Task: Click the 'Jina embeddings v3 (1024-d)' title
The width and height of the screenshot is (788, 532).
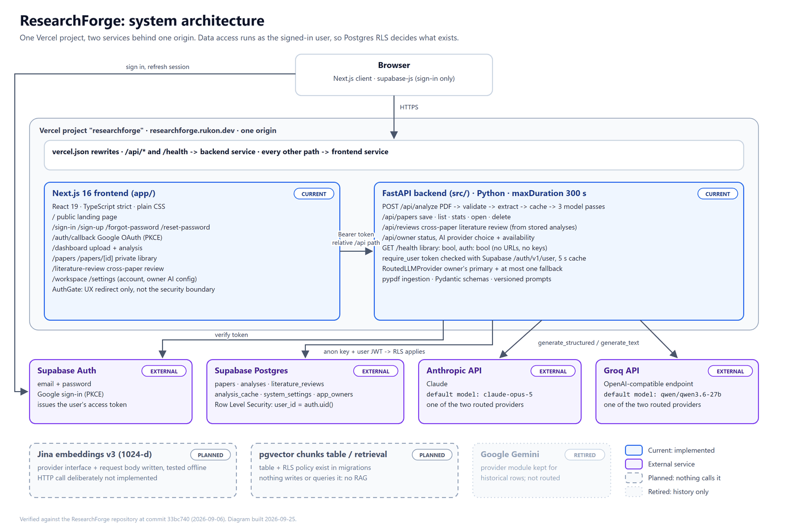Action: tap(95, 454)
